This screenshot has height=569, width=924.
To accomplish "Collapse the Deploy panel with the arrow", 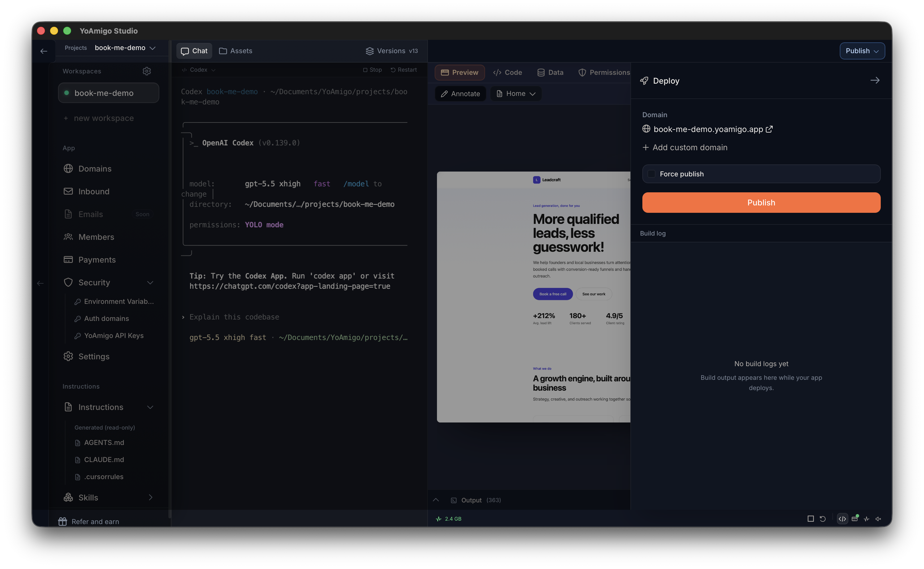I will pyautogui.click(x=875, y=81).
